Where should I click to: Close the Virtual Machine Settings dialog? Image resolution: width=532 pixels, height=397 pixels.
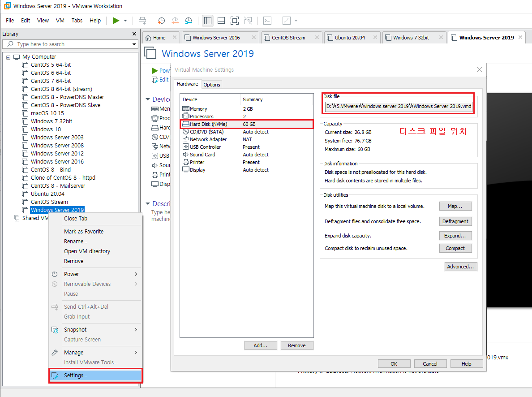[x=480, y=69]
